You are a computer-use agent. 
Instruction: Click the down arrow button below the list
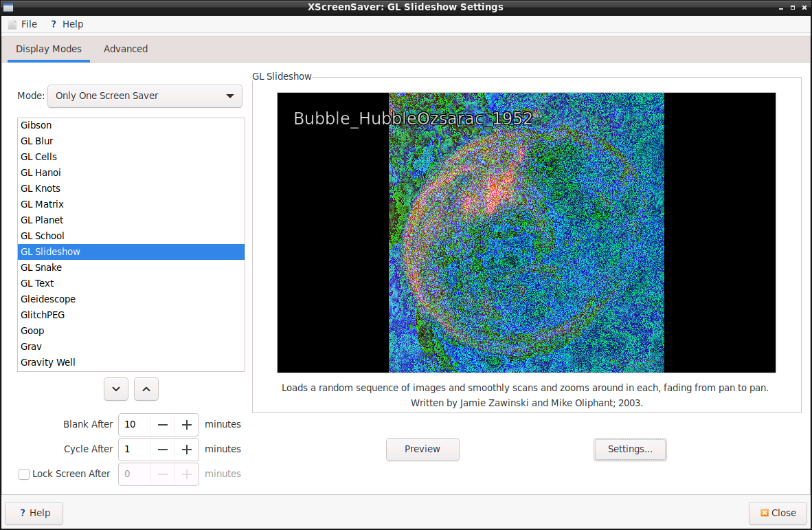coord(115,389)
